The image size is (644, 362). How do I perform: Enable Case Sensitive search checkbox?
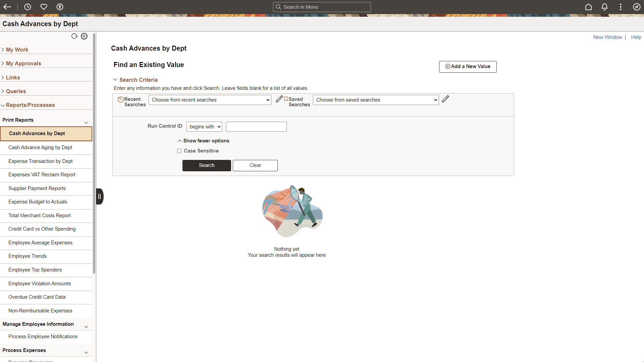pos(179,151)
